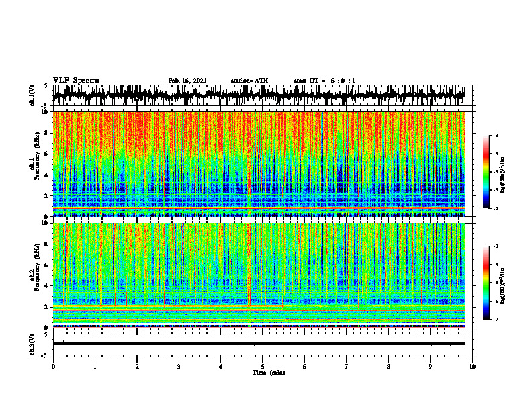Click inside the ch.2 spectrogram panel
Viewport: 532px width, 411px height.
[x=259, y=275]
